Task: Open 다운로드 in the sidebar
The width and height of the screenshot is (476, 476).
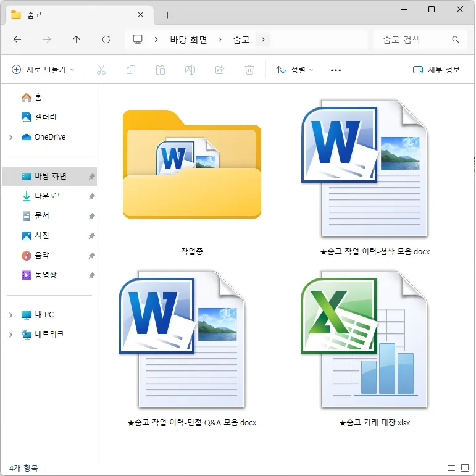Action: (49, 196)
